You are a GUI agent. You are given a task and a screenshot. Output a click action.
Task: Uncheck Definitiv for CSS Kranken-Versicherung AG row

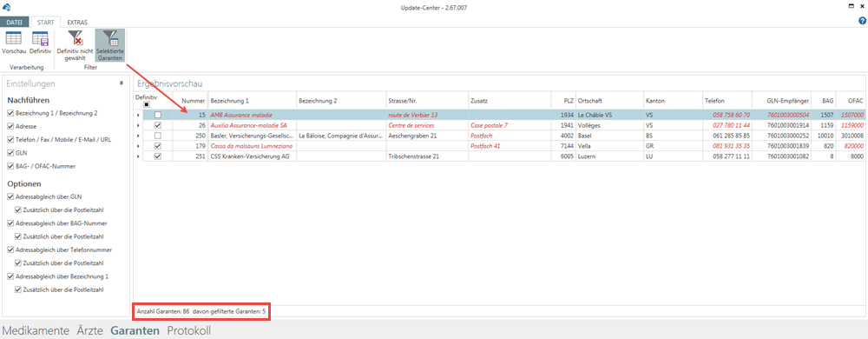point(158,156)
